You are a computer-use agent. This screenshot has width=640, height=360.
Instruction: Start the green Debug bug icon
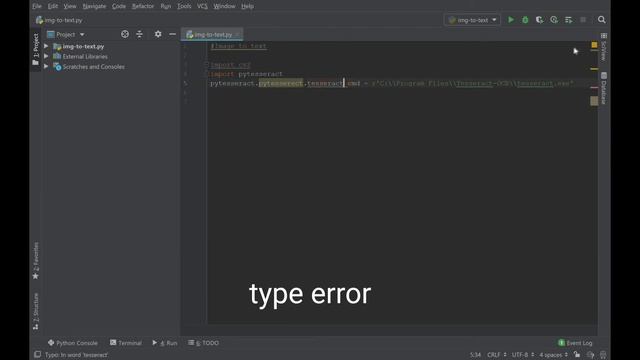coord(525,20)
